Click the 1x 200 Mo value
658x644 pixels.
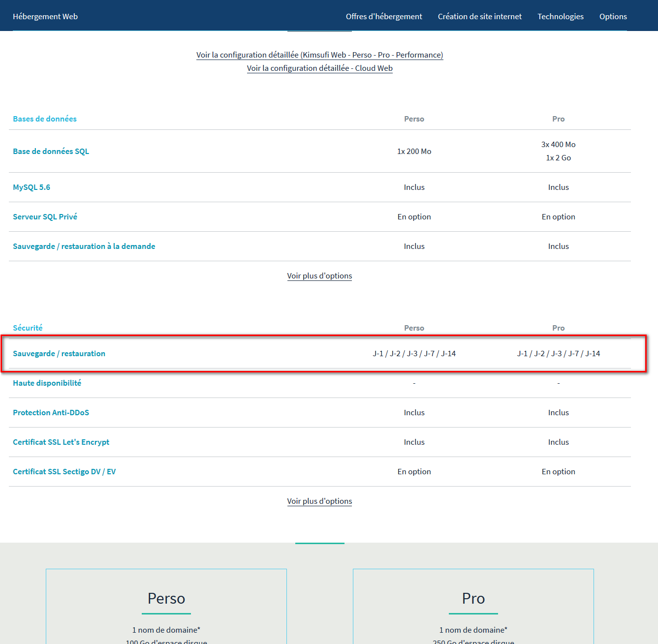tap(414, 151)
